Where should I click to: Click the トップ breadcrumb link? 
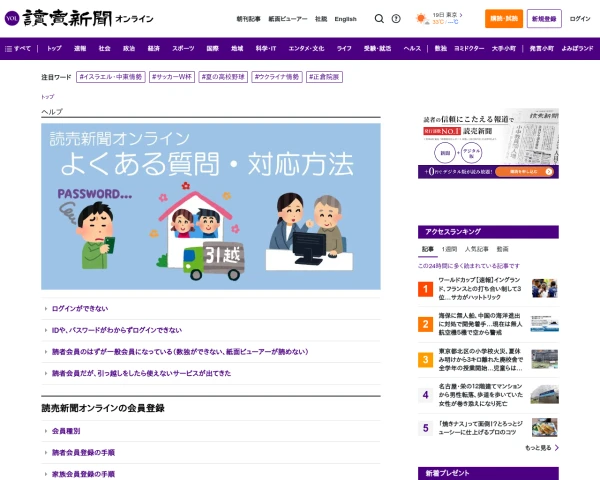47,97
